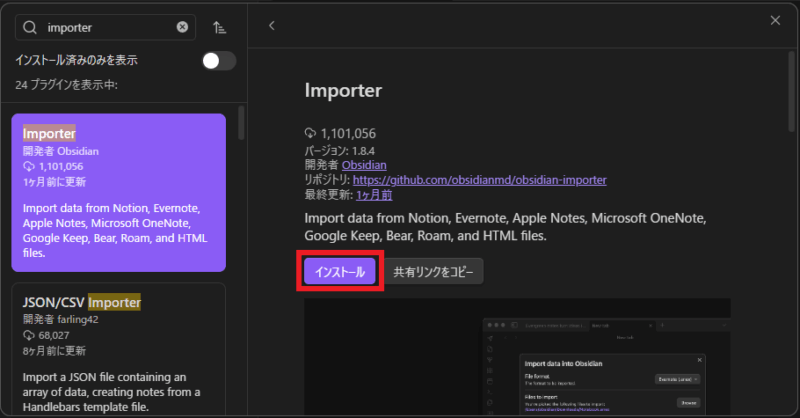Click the last updated 1ヶ月前 link

[x=374, y=194]
